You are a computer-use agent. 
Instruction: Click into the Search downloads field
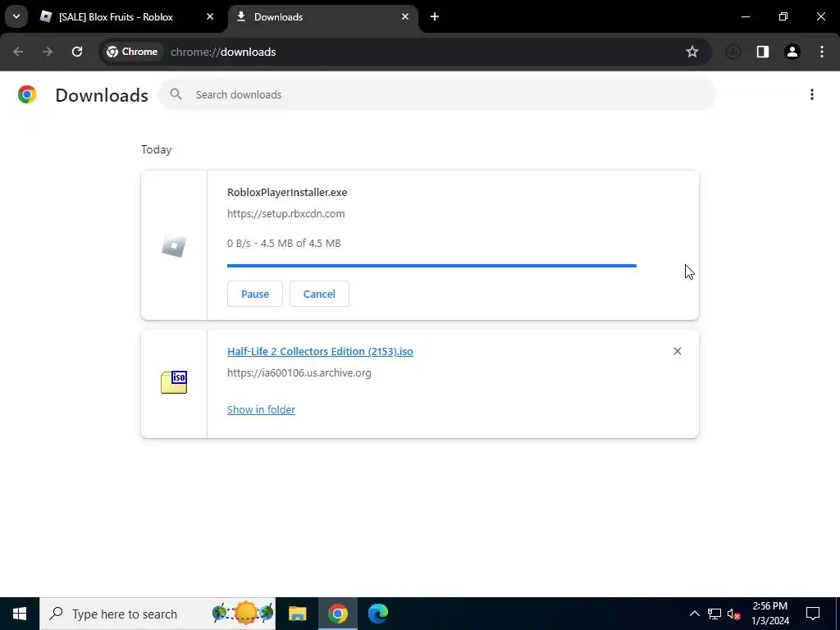[436, 95]
